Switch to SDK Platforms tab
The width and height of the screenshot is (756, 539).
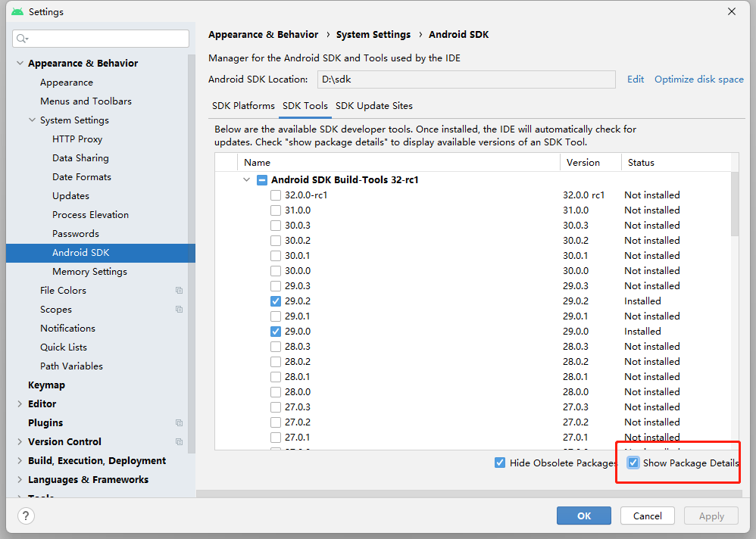coord(243,106)
